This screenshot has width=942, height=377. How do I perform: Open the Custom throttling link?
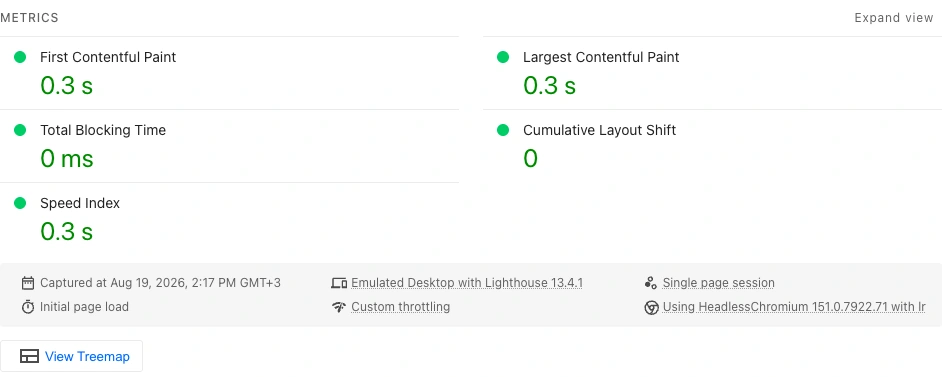[401, 307]
